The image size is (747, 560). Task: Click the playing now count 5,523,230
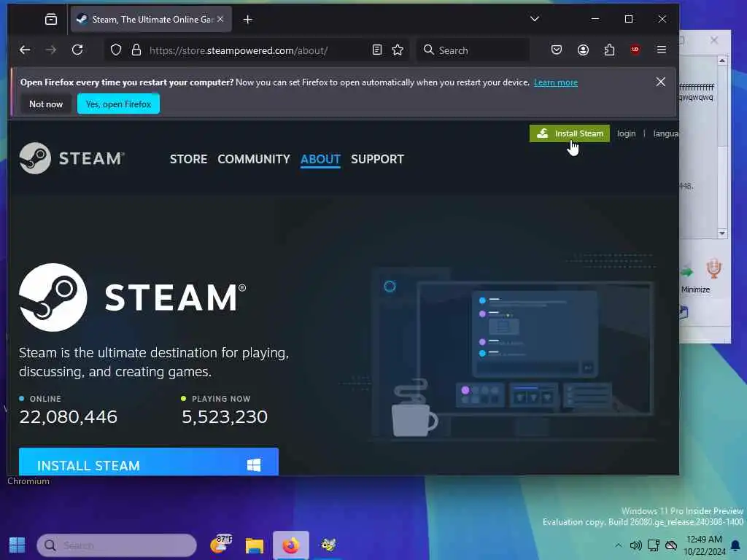pos(225,416)
